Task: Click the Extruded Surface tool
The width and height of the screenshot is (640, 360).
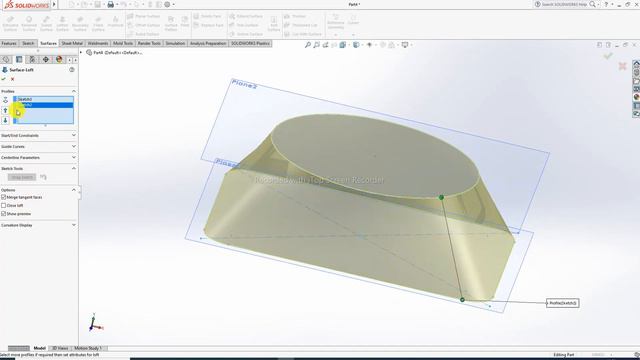Action: click(11, 24)
